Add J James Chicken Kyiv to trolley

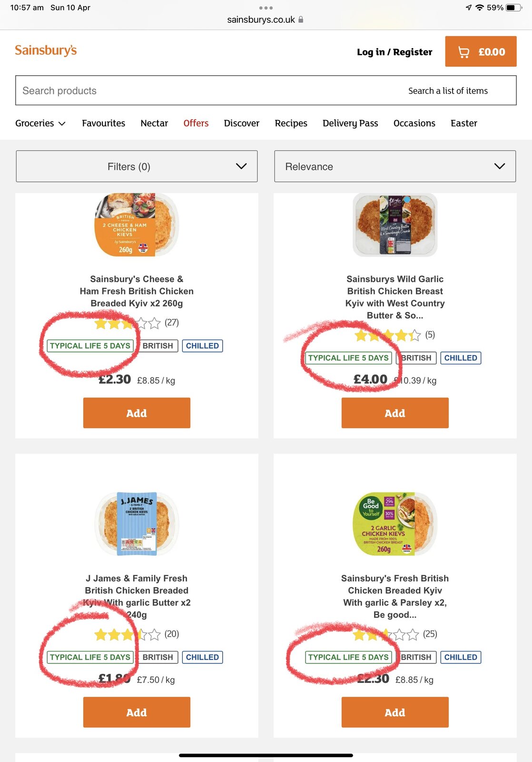click(137, 712)
